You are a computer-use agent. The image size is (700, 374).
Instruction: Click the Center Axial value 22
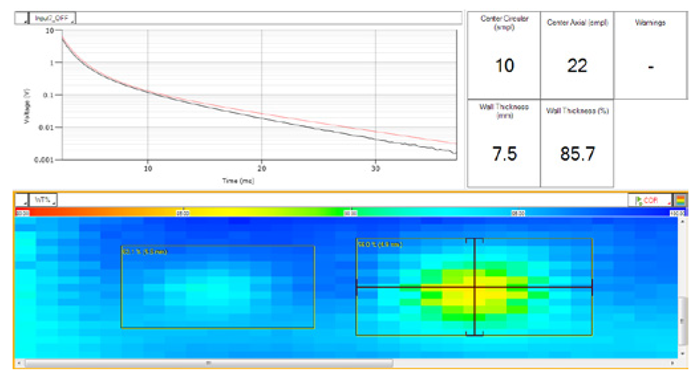[x=577, y=66]
